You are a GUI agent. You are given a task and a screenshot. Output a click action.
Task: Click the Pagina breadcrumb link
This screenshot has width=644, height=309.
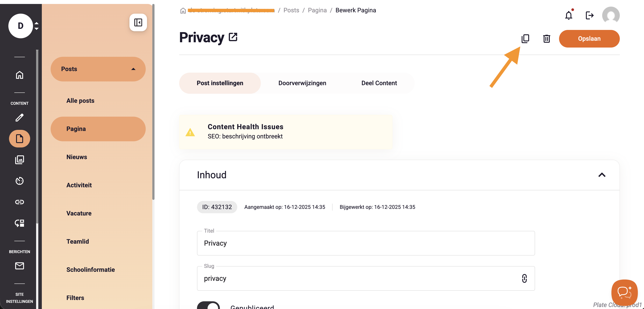pyautogui.click(x=317, y=10)
